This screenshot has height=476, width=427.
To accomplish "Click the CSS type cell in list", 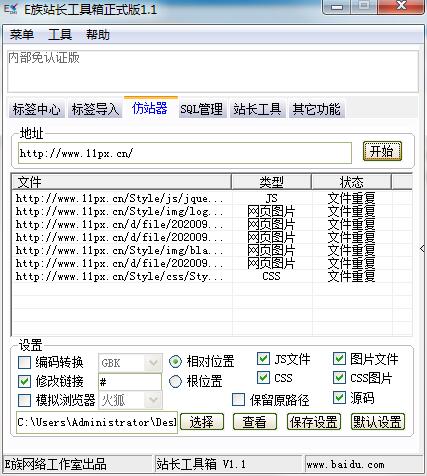I will [x=271, y=277].
